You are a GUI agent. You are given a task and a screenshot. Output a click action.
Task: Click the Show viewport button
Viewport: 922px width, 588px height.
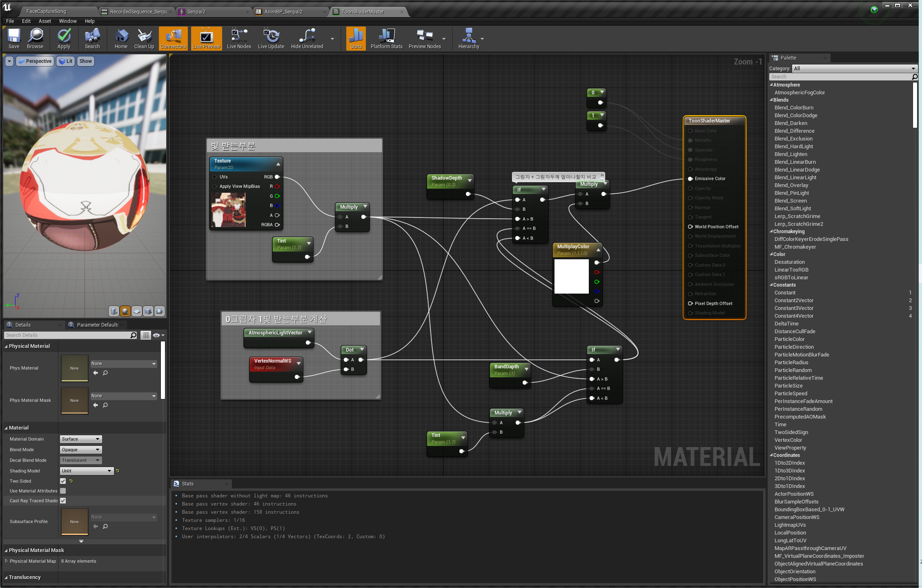85,61
